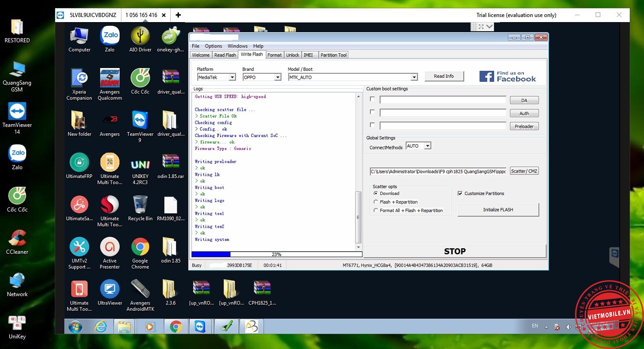Launch CCleaner on local desktop

point(17,242)
